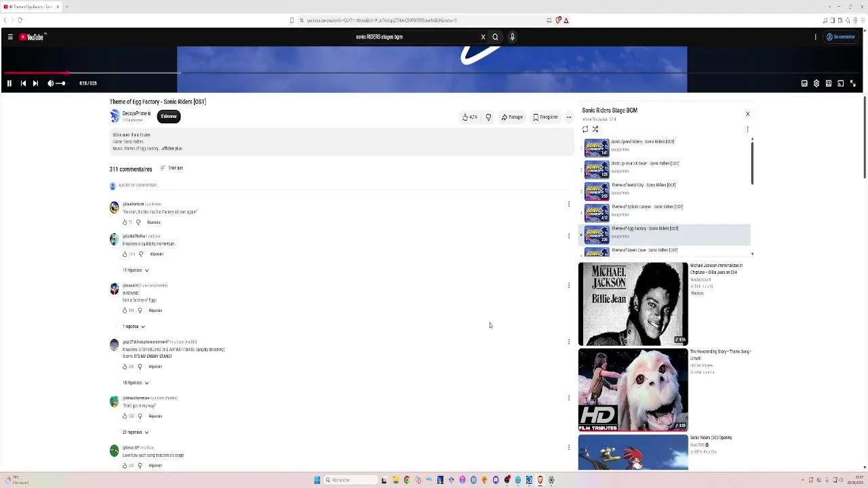This screenshot has height=488, width=868.
Task: Play Sonic Speed Riders from the playlist
Action: coord(665,148)
